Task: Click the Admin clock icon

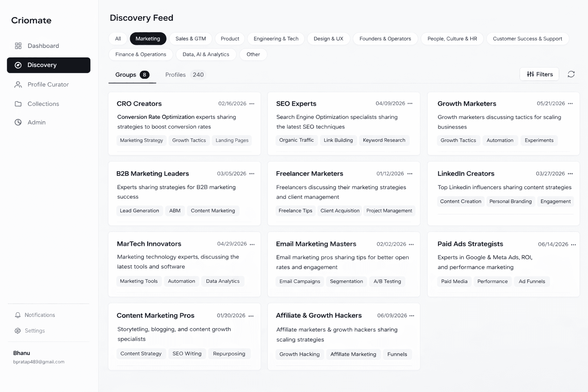Action: 18,122
